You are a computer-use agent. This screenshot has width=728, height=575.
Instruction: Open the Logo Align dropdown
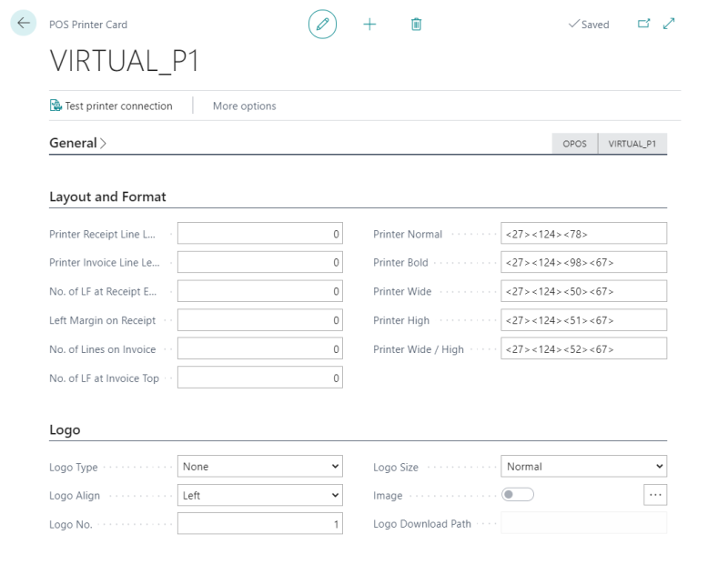pyautogui.click(x=259, y=496)
